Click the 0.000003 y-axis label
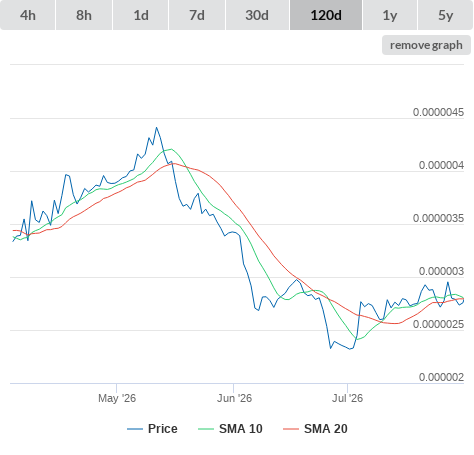 pyautogui.click(x=441, y=271)
